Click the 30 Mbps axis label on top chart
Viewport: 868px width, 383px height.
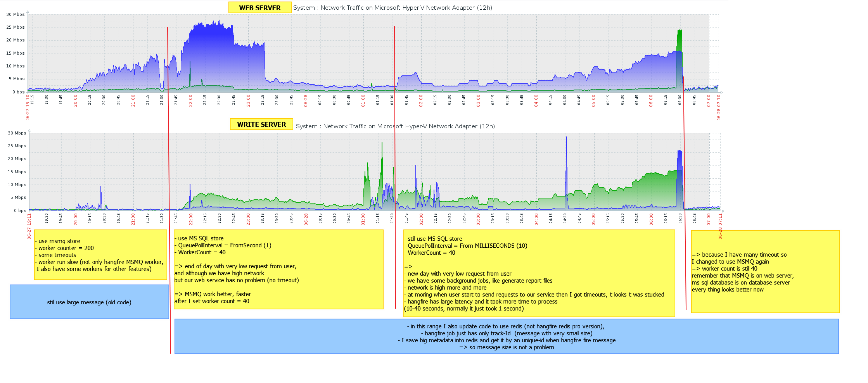[16, 14]
